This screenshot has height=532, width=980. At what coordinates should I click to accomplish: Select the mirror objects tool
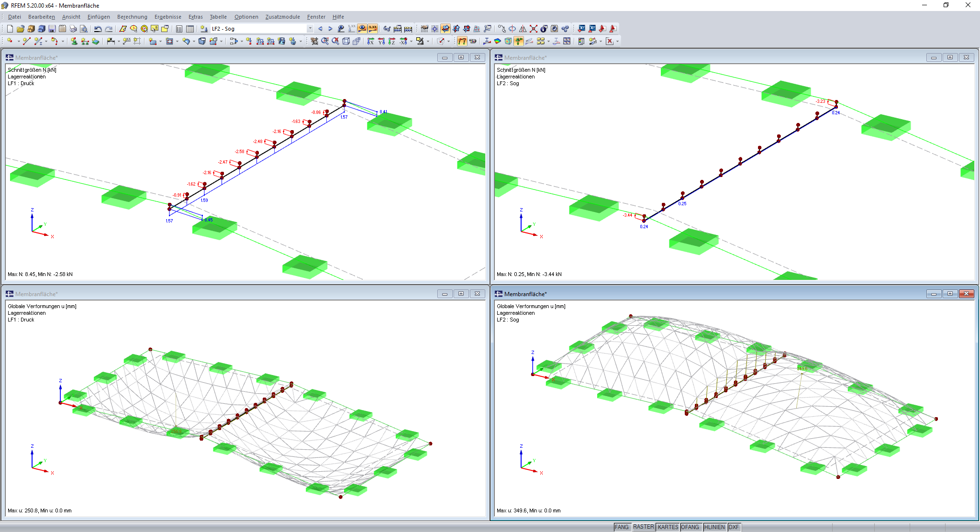[x=522, y=29]
